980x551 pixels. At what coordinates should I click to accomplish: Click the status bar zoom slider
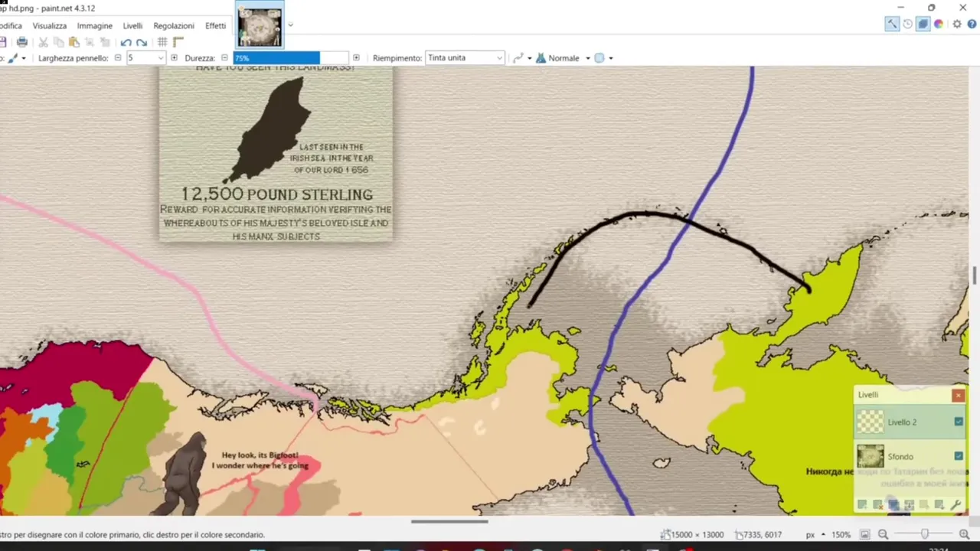(924, 535)
